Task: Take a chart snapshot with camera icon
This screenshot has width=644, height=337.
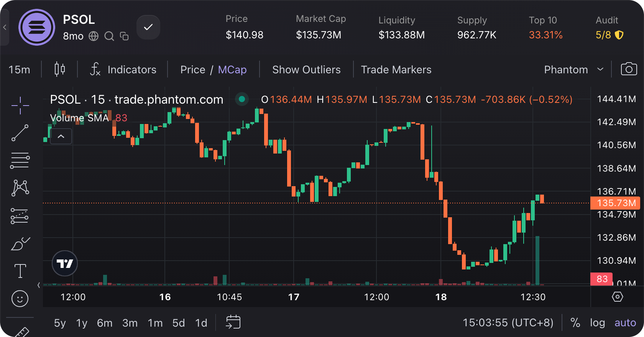Action: click(629, 69)
